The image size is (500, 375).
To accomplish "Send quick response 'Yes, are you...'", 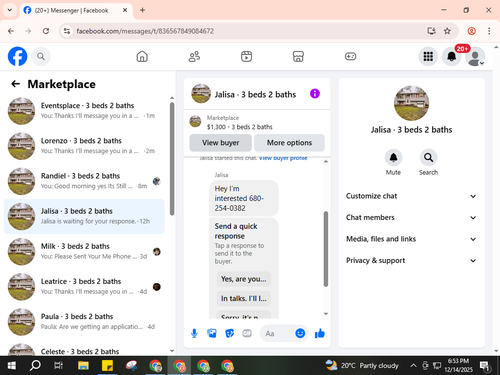I will point(244,279).
